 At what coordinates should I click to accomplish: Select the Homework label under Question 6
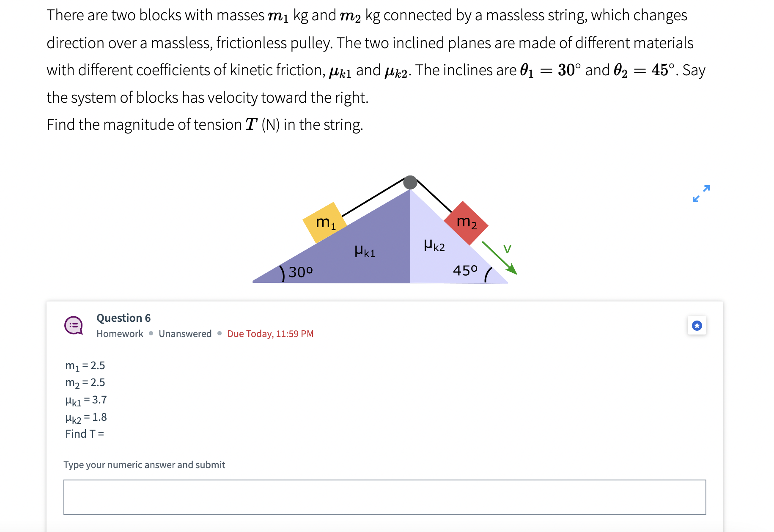coord(120,334)
